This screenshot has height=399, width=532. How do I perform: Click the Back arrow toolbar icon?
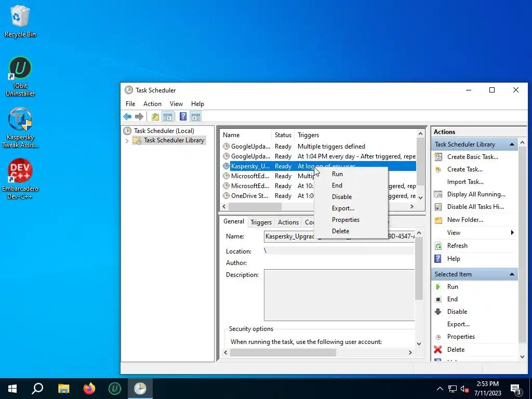pos(127,117)
